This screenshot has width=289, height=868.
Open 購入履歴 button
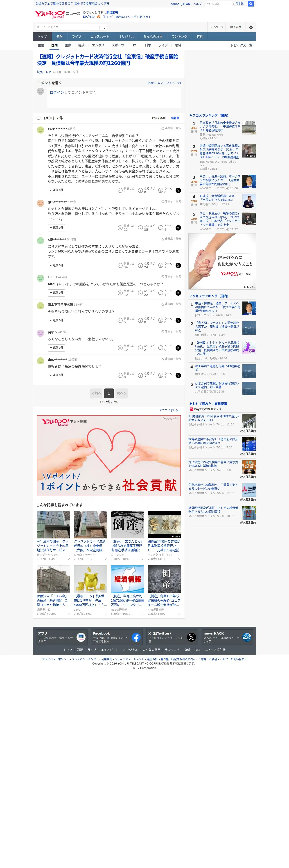coord(235,27)
